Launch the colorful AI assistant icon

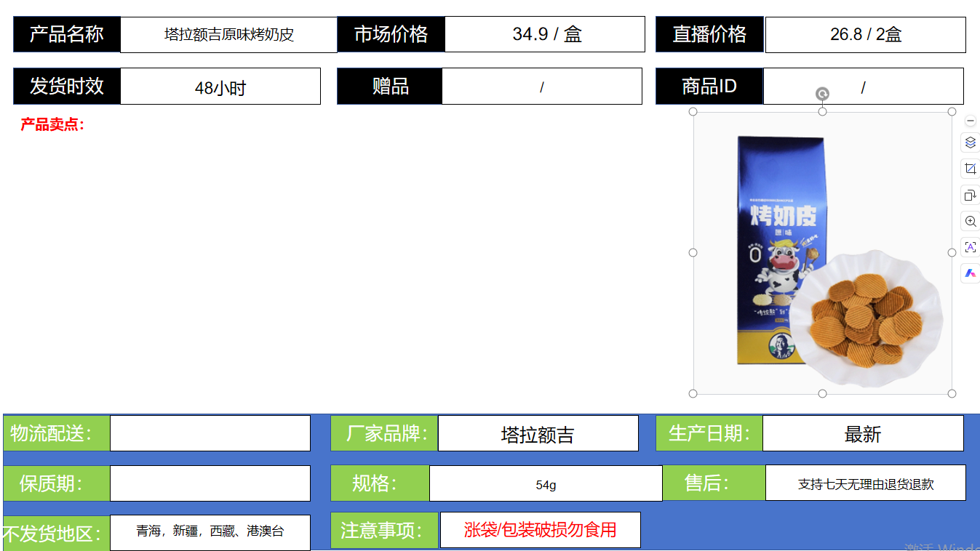click(970, 273)
